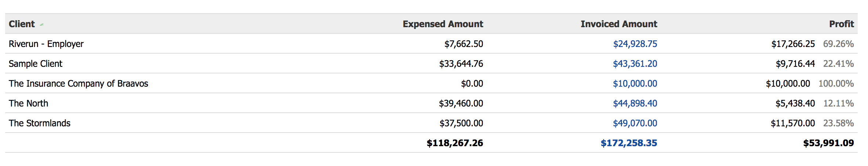
Task: Click the total expensed amount $118,267.26
Action: click(x=455, y=143)
